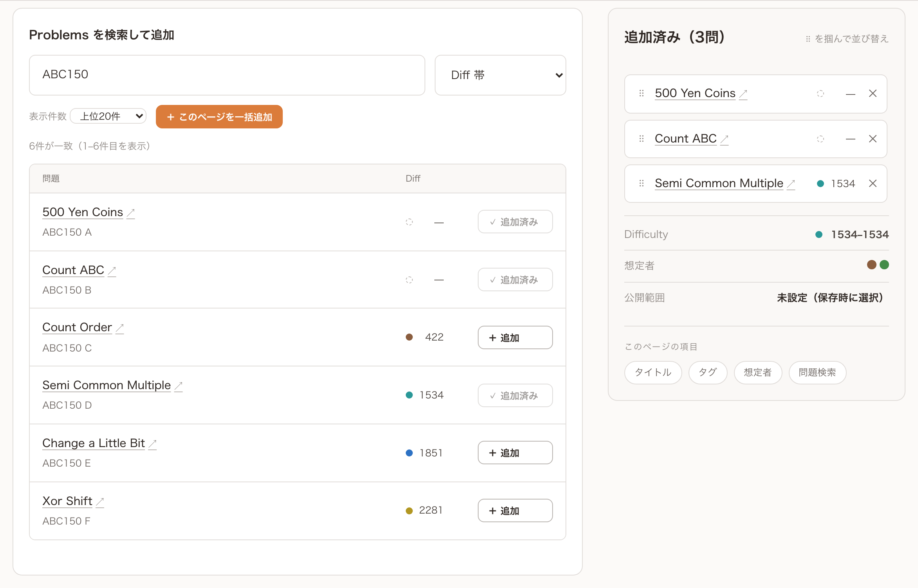Open external link icon beside Xor Shift
Viewport: 918px width, 588px height.
(100, 501)
